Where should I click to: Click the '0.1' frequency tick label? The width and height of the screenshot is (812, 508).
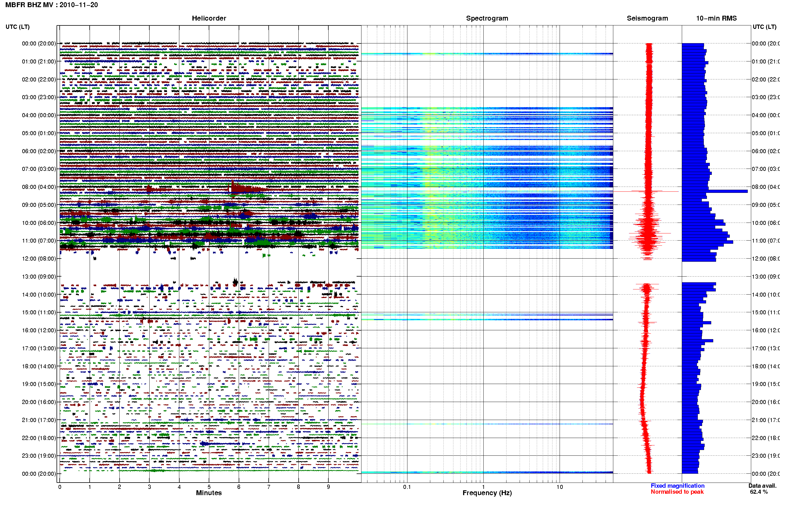point(407,487)
